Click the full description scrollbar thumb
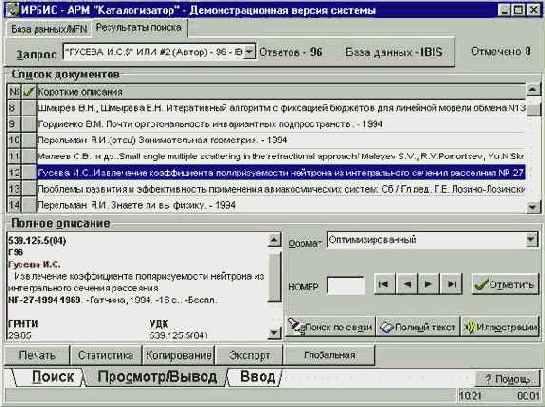The height and width of the screenshot is (407, 545). coord(274,276)
